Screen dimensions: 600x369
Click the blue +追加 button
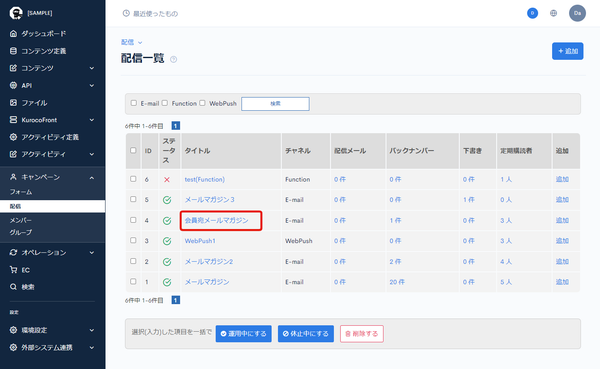[567, 51]
